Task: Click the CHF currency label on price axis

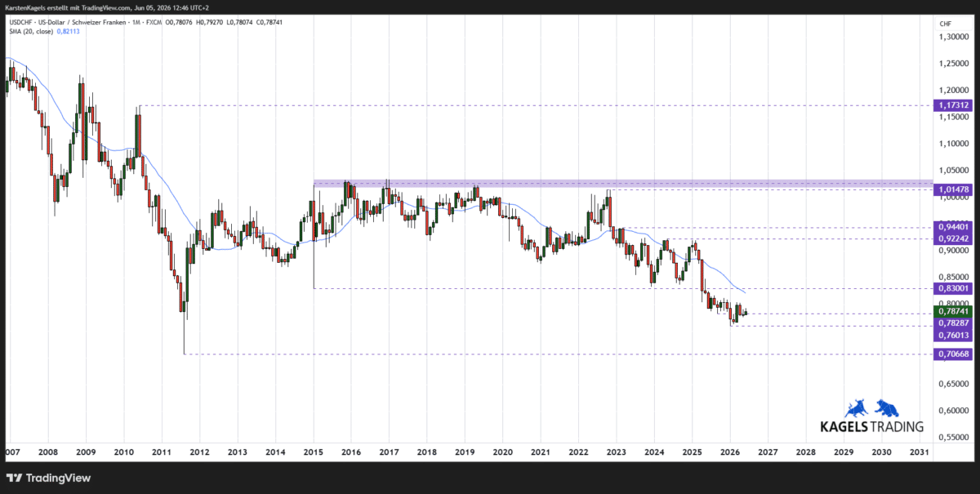Action: (x=947, y=24)
